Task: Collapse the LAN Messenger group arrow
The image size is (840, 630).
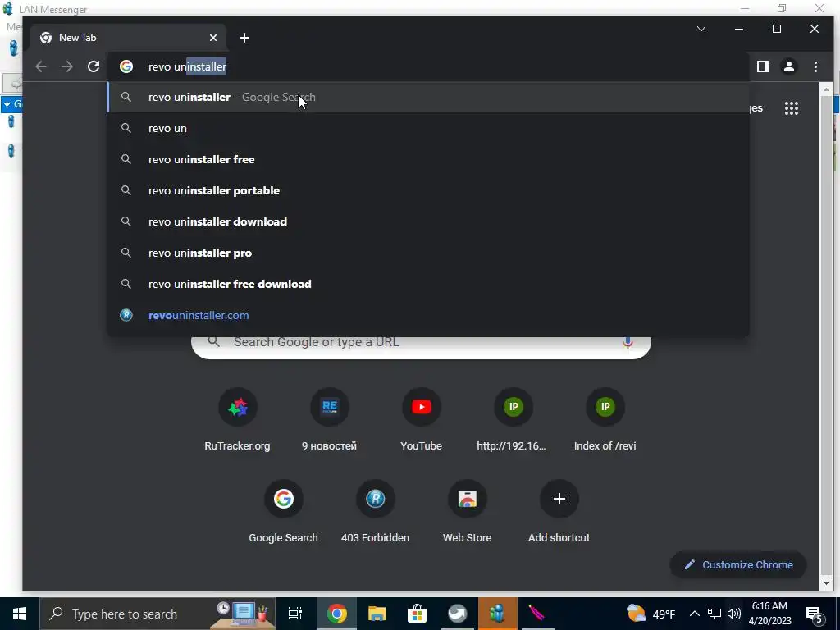Action: [x=7, y=104]
